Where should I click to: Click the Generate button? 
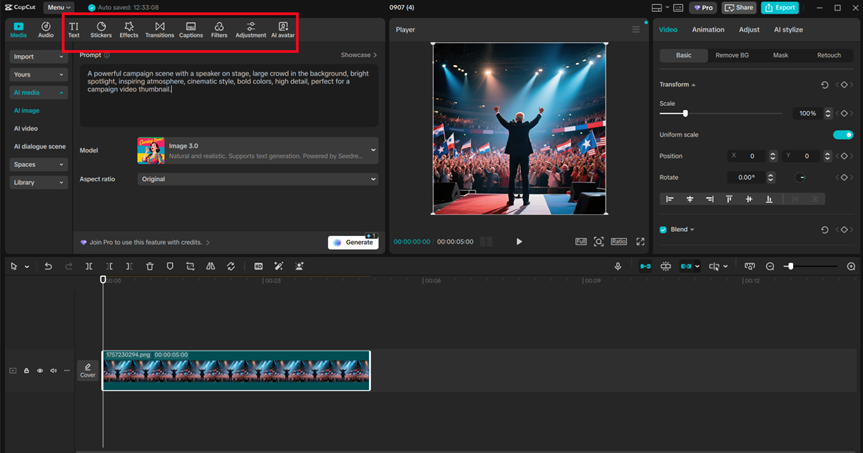point(353,242)
